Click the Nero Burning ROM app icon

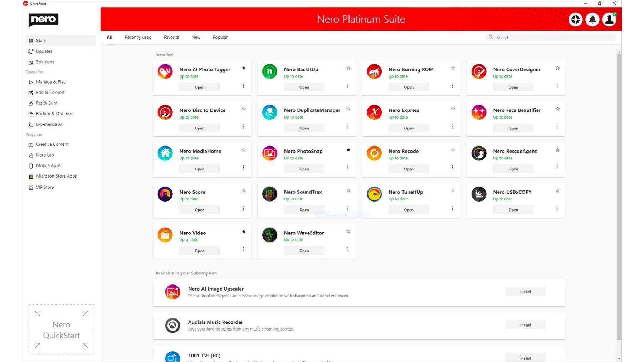(x=374, y=71)
